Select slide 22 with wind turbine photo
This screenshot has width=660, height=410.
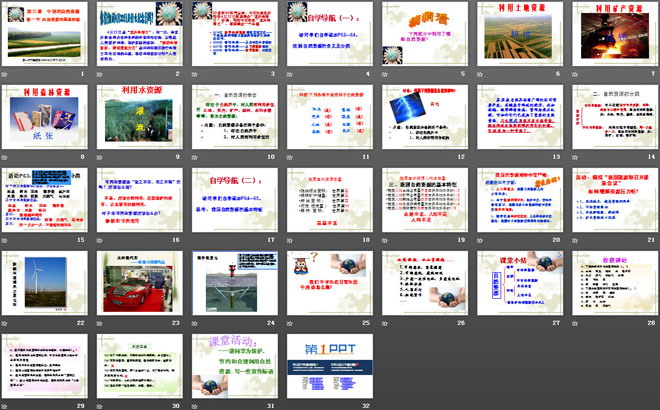[45, 283]
